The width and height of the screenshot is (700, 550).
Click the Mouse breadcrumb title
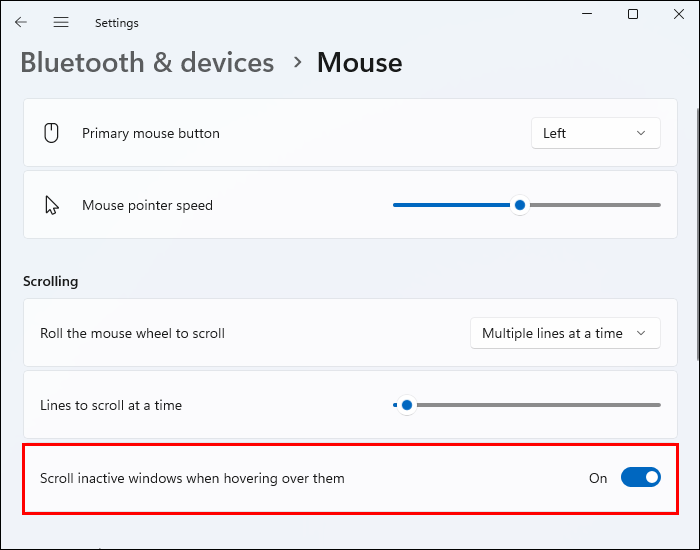[x=360, y=62]
